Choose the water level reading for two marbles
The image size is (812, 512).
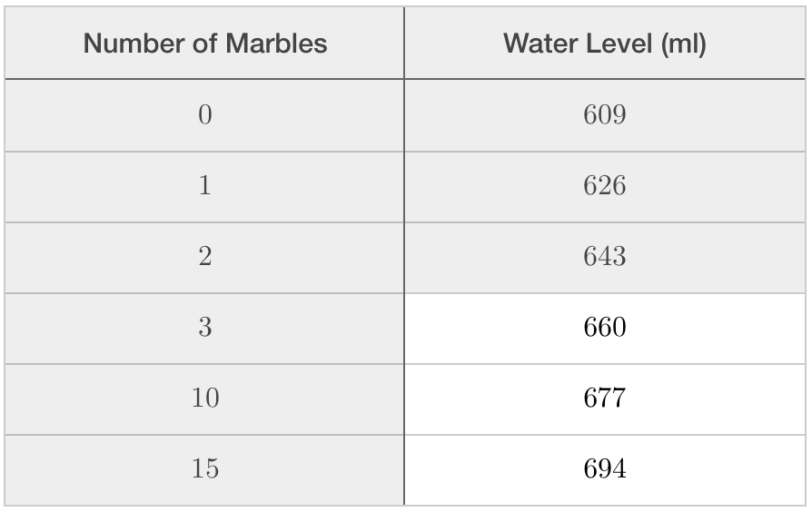click(x=605, y=257)
